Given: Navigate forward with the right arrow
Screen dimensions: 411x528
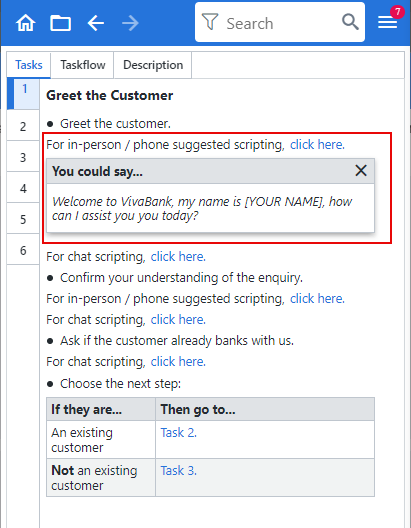Looking at the screenshot, I should click(x=130, y=23).
